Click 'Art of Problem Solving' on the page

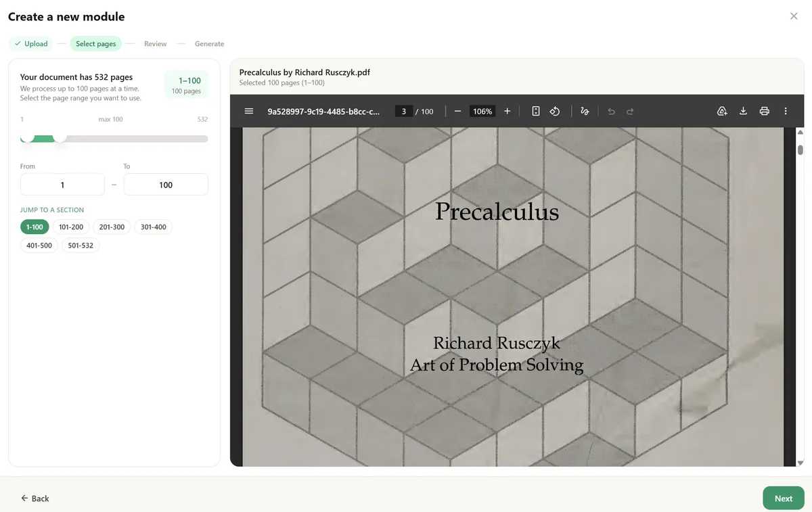pos(497,365)
